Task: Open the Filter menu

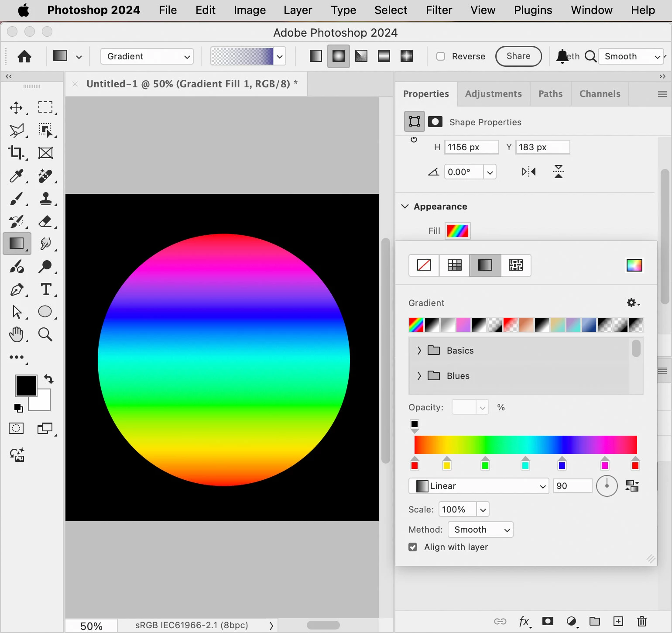Action: pos(439,10)
